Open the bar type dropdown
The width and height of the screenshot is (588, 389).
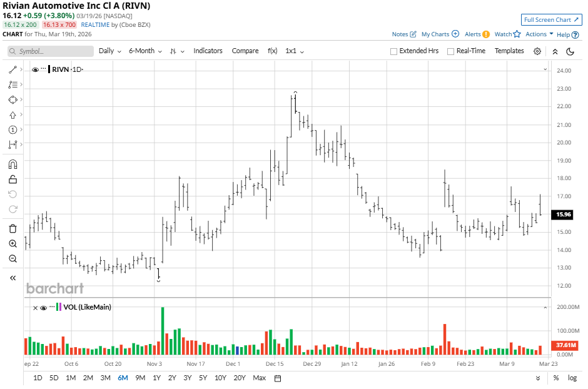tap(177, 51)
